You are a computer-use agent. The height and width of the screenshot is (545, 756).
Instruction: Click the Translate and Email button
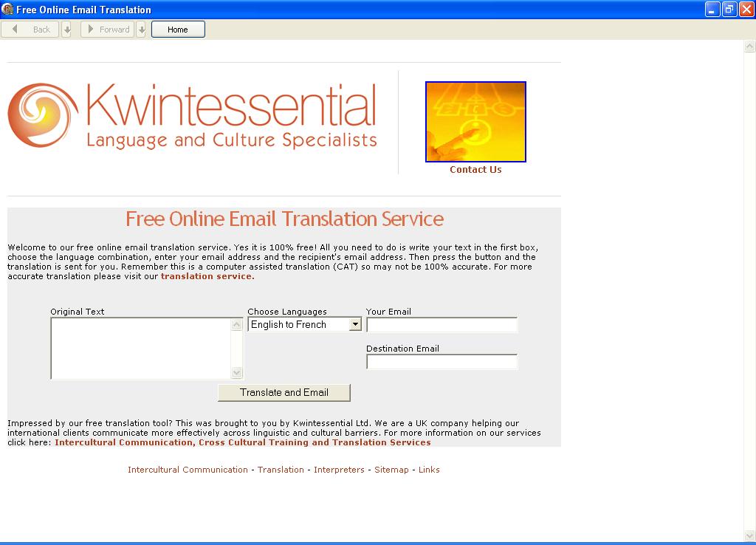pos(284,393)
